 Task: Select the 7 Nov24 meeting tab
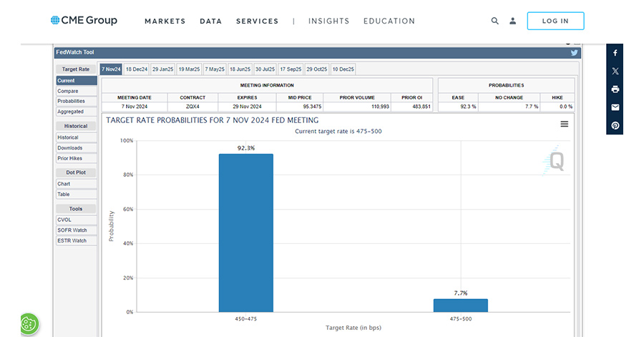(x=111, y=69)
